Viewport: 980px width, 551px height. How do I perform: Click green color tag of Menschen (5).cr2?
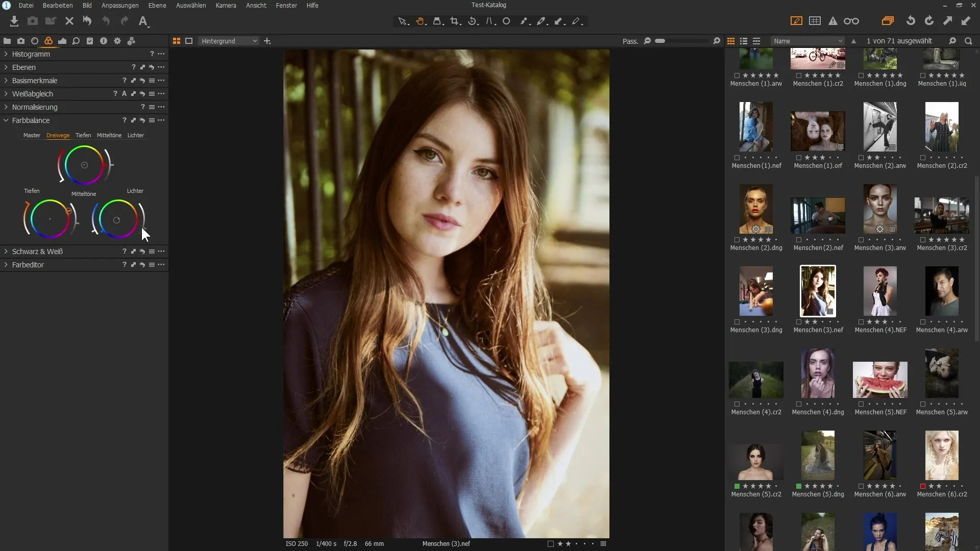point(737,486)
